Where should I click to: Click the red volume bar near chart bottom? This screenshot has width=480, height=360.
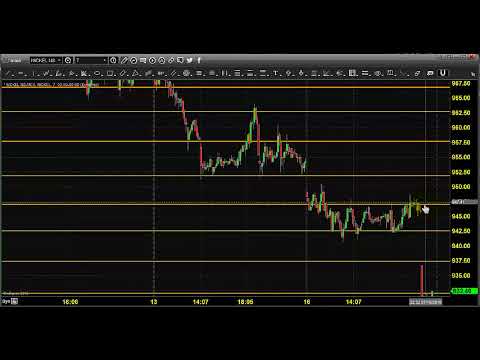tap(422, 280)
